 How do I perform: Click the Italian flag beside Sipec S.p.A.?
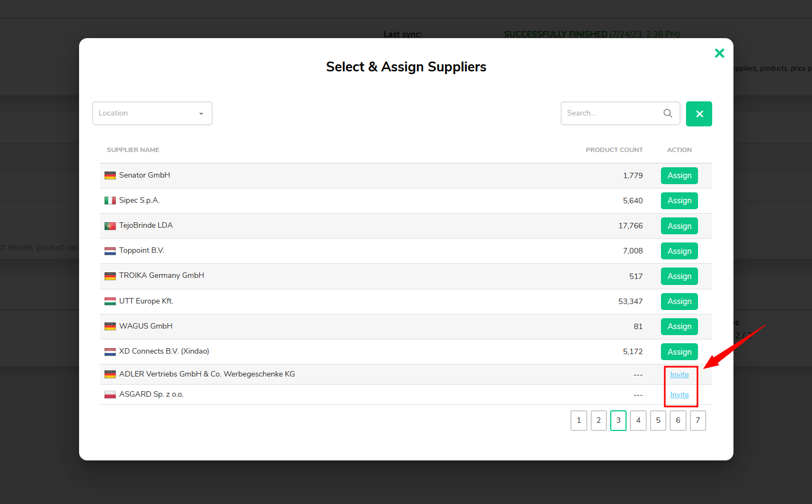[110, 201]
